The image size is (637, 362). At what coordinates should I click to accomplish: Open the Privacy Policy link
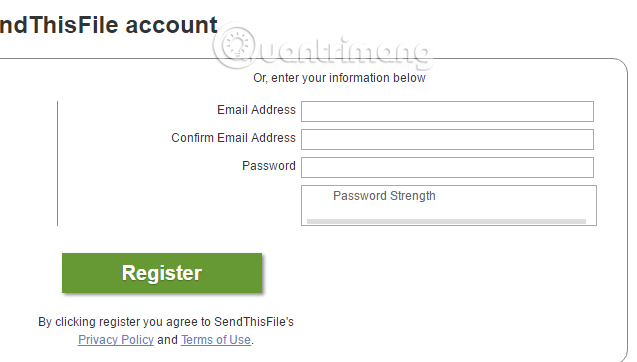pos(116,340)
